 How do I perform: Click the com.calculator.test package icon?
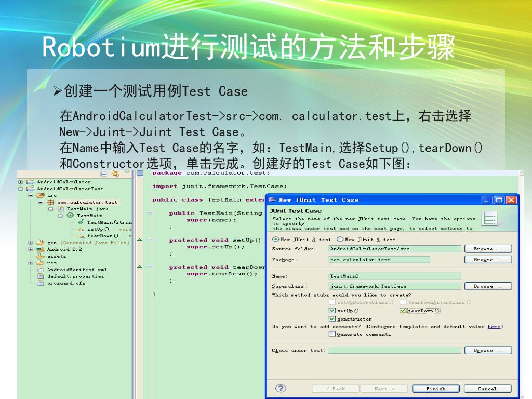50,202
